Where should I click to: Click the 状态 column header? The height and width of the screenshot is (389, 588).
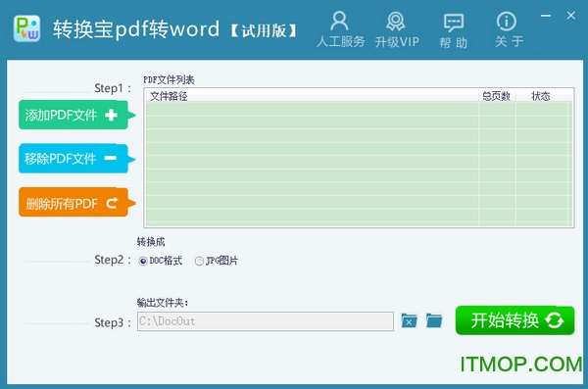click(542, 96)
